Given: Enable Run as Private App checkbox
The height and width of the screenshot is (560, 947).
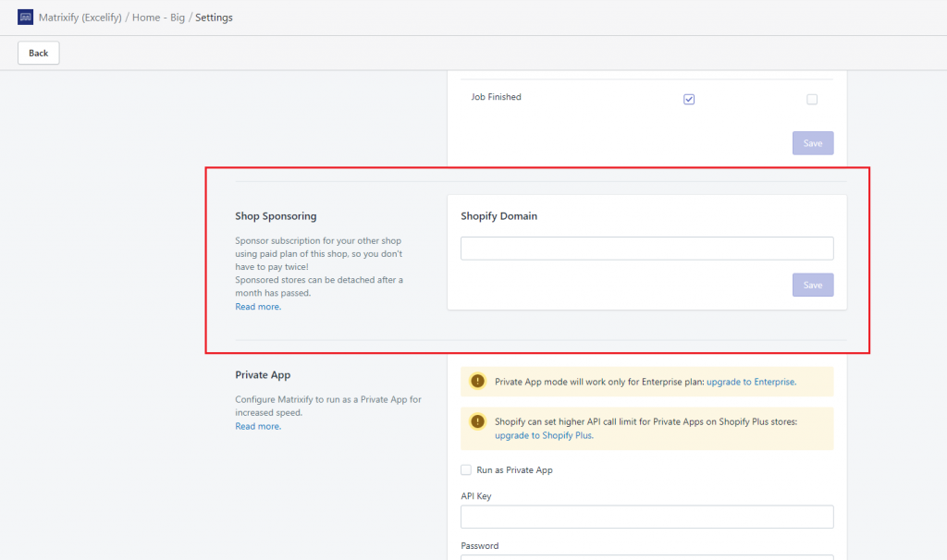Looking at the screenshot, I should pos(466,469).
